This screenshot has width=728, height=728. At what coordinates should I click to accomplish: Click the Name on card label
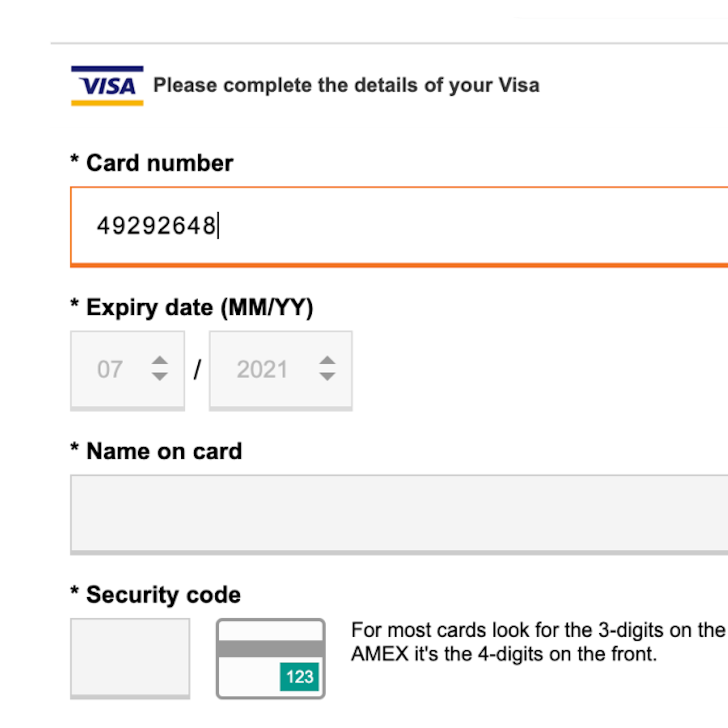point(156,450)
